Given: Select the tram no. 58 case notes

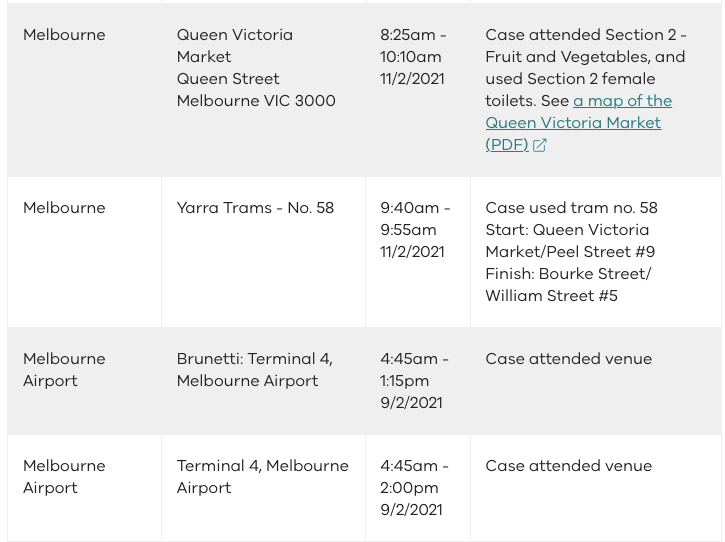Looking at the screenshot, I should 571,252.
